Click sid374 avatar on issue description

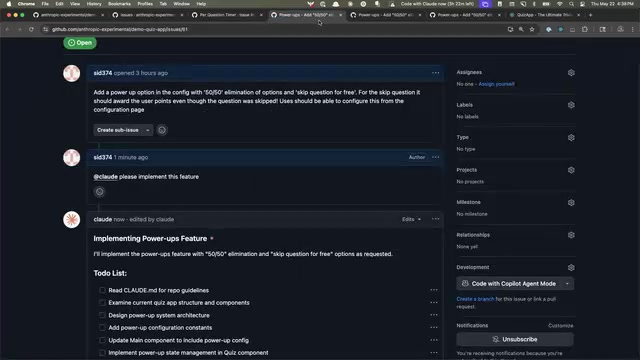72,73
